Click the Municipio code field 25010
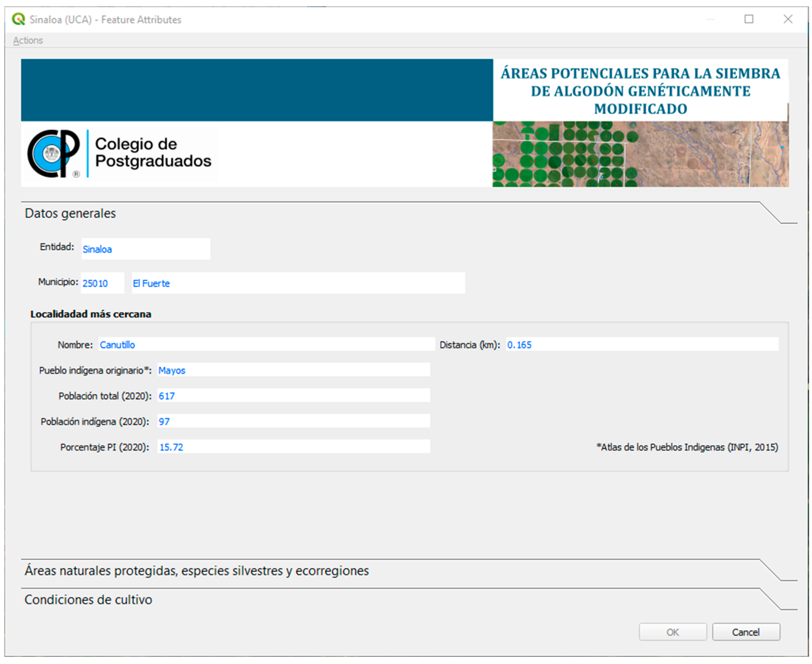 tap(102, 283)
